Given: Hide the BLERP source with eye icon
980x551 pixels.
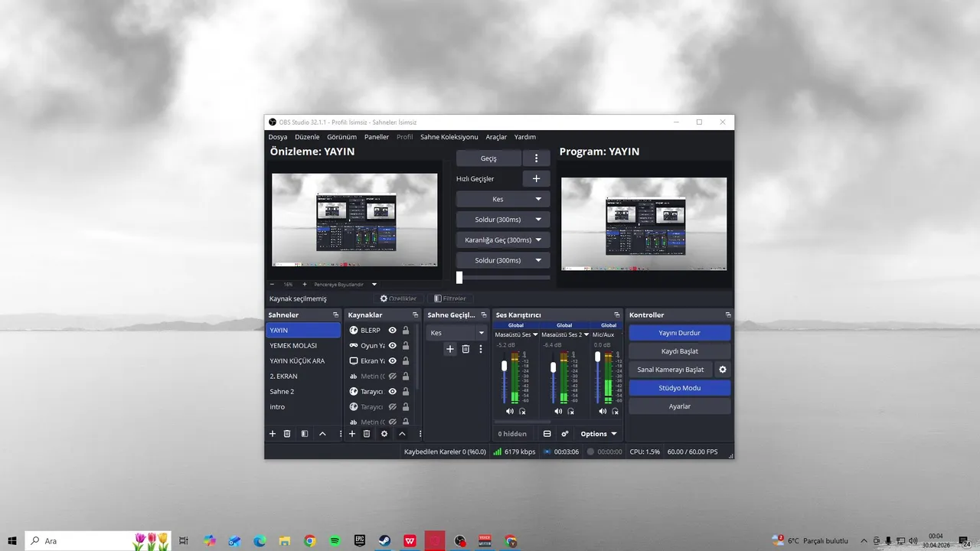Looking at the screenshot, I should point(392,330).
